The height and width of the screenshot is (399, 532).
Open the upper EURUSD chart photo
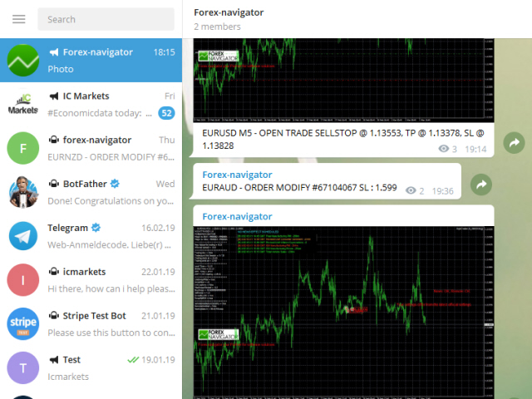click(343, 80)
